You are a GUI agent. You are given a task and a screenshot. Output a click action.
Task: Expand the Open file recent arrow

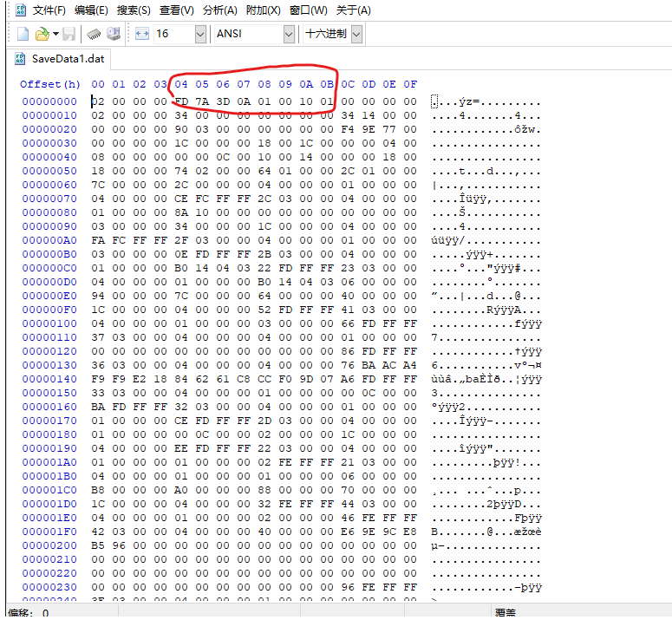55,34
